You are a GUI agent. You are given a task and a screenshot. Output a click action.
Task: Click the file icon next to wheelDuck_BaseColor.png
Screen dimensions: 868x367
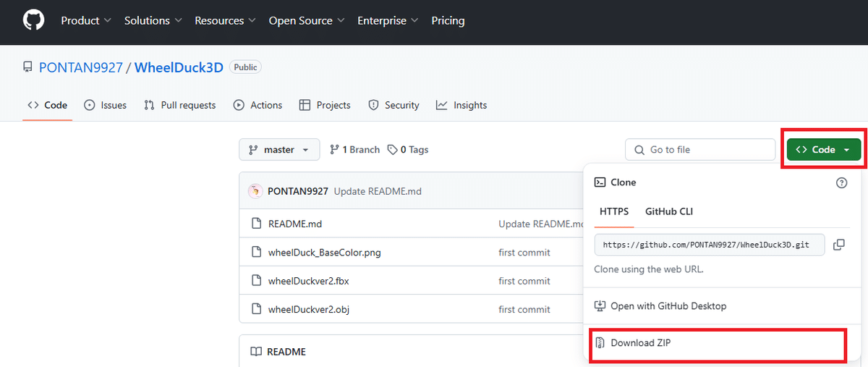(255, 253)
